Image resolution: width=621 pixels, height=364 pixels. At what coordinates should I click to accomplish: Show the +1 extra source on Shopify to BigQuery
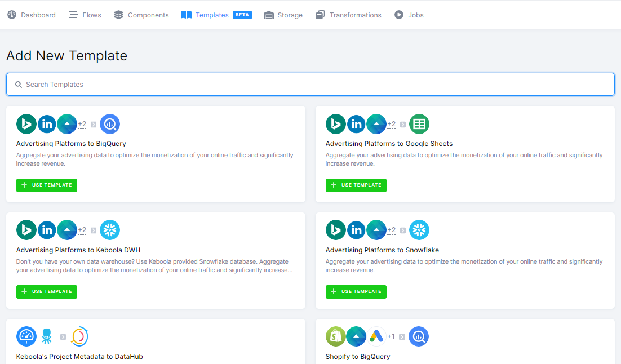click(392, 336)
